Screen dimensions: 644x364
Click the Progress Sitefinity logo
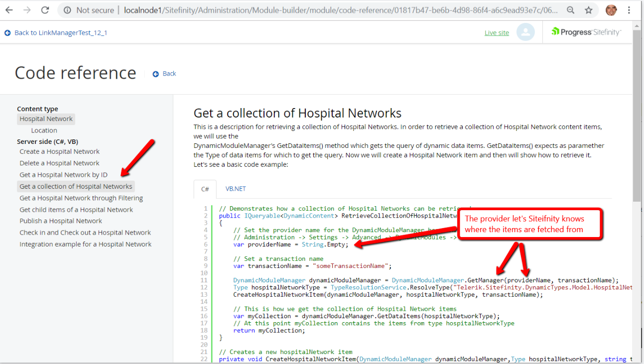pos(586,32)
